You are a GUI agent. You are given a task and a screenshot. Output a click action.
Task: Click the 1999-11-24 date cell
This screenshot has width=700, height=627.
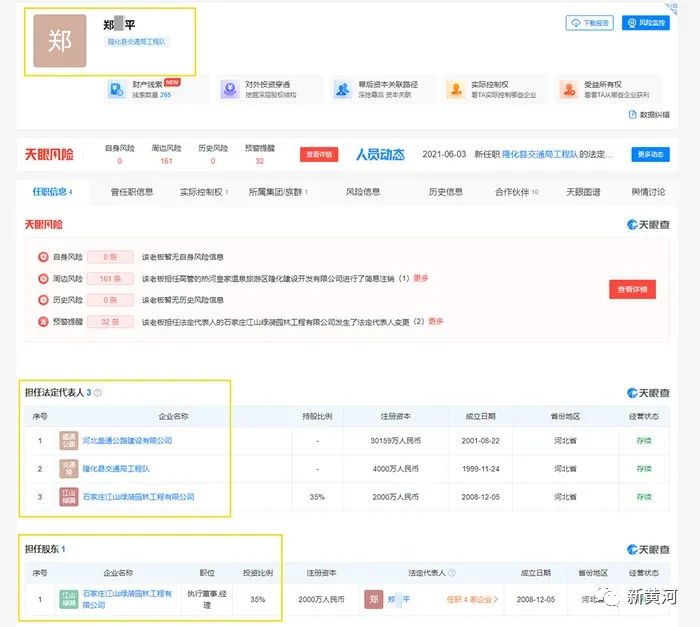480,468
